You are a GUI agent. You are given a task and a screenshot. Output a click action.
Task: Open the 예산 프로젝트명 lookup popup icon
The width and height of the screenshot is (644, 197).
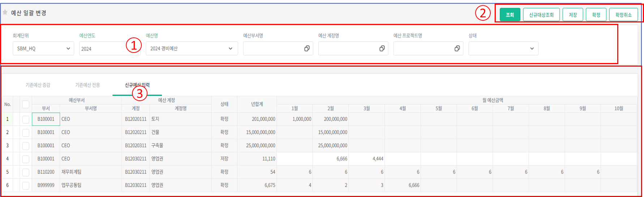coord(457,49)
